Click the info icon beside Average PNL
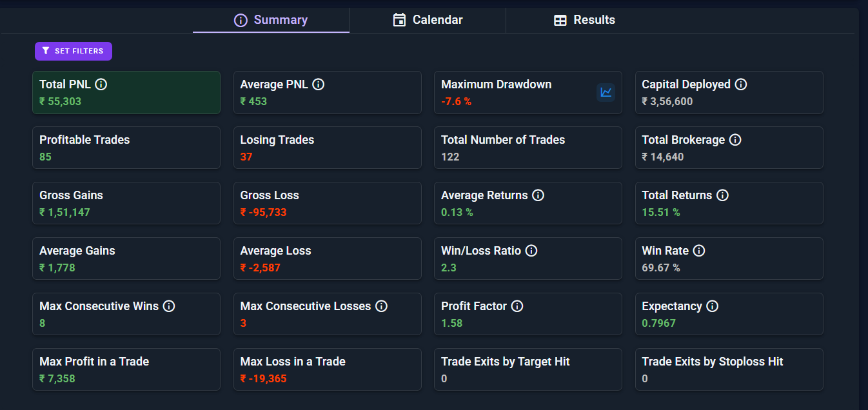 tap(318, 84)
